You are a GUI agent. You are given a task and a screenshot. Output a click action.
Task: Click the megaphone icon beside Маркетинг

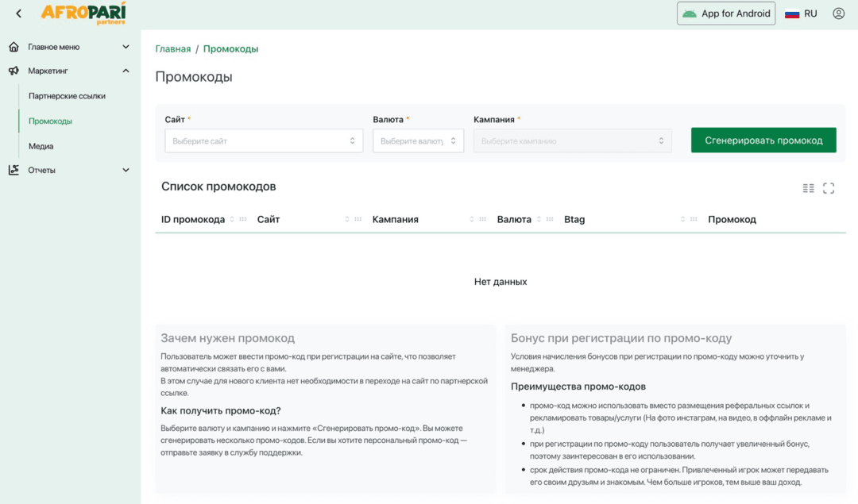(14, 71)
